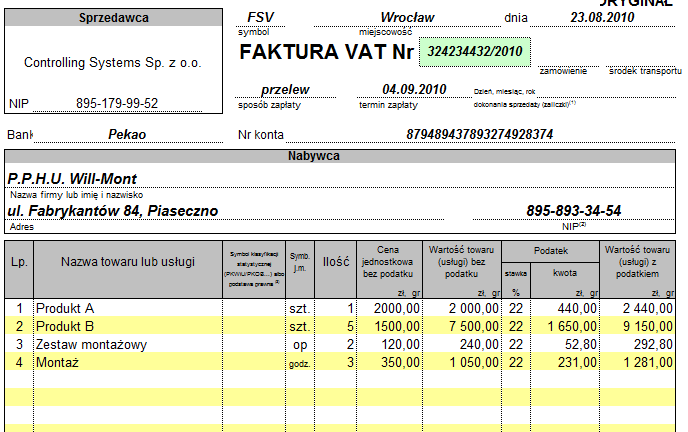The image size is (688, 432).
Task: Select the seller NIP 895-179-99-52
Action: (x=117, y=104)
